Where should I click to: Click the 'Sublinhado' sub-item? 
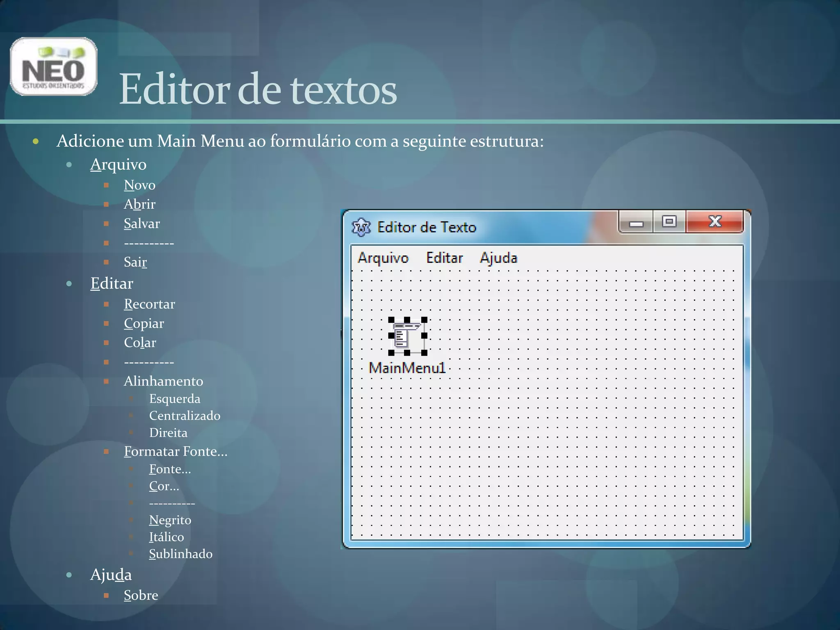click(x=180, y=554)
